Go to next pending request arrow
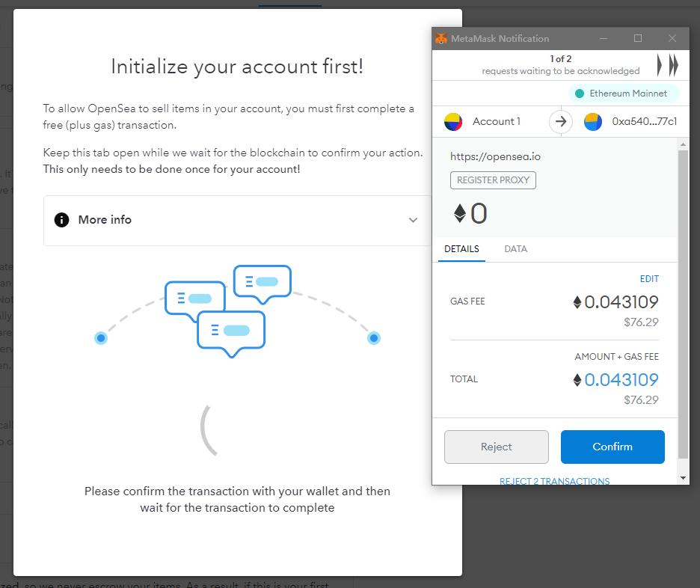This screenshot has width=700, height=588. click(660, 65)
